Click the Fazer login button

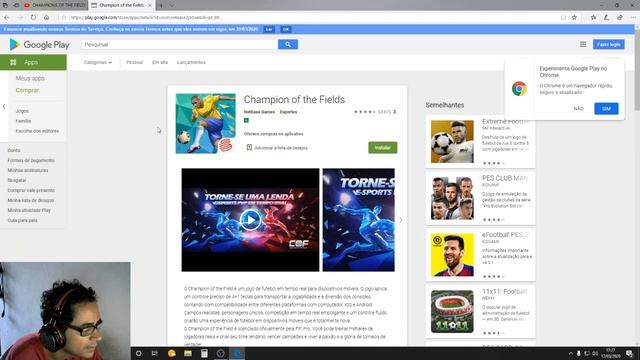(x=609, y=44)
